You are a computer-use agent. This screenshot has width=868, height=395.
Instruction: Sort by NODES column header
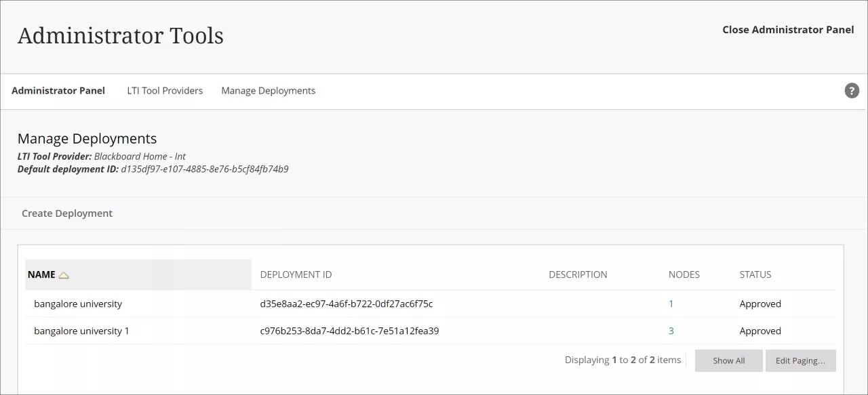[x=684, y=274]
